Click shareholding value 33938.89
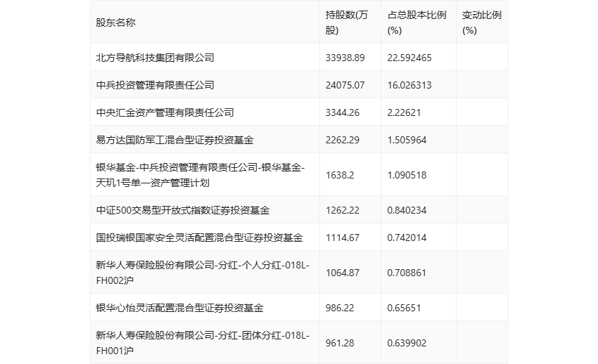 point(345,58)
